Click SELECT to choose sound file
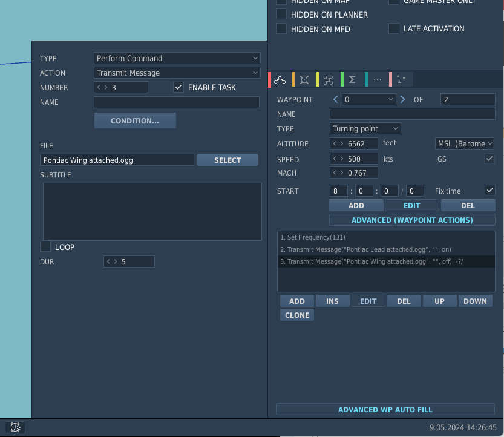 pyautogui.click(x=227, y=160)
